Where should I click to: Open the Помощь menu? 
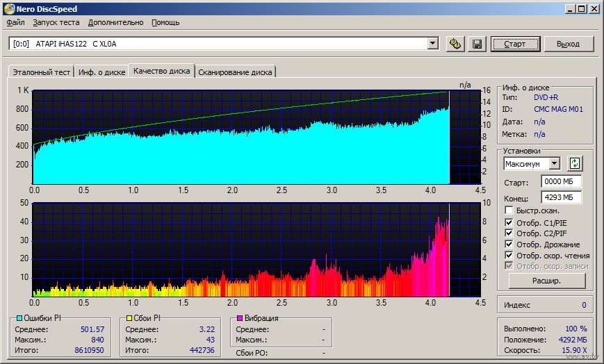click(165, 22)
